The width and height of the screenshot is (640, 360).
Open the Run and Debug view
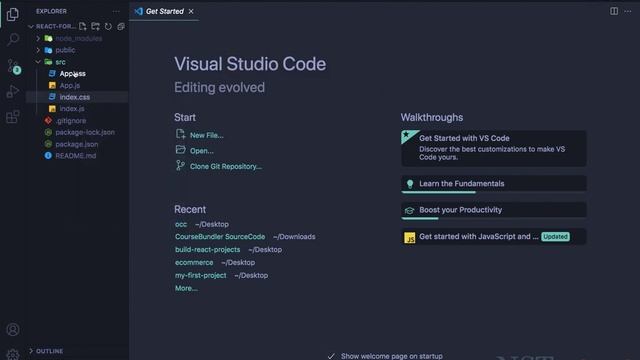[13, 91]
